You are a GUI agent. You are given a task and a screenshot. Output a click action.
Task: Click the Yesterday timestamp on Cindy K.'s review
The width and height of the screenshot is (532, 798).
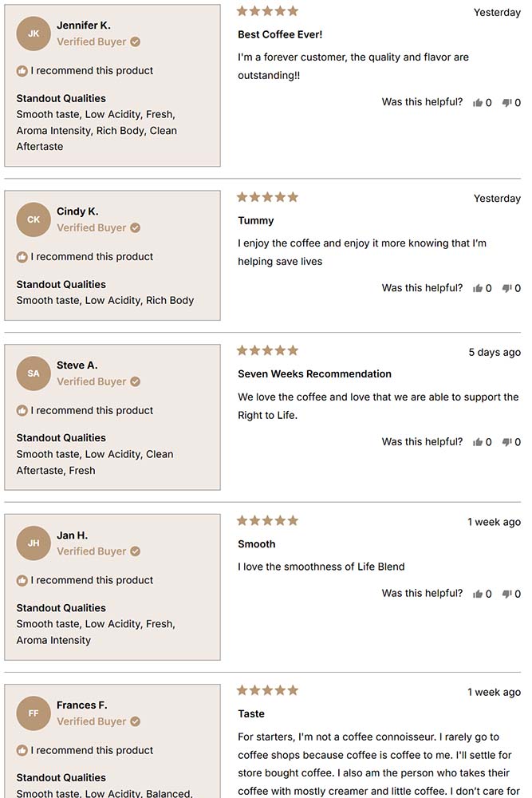pos(497,198)
